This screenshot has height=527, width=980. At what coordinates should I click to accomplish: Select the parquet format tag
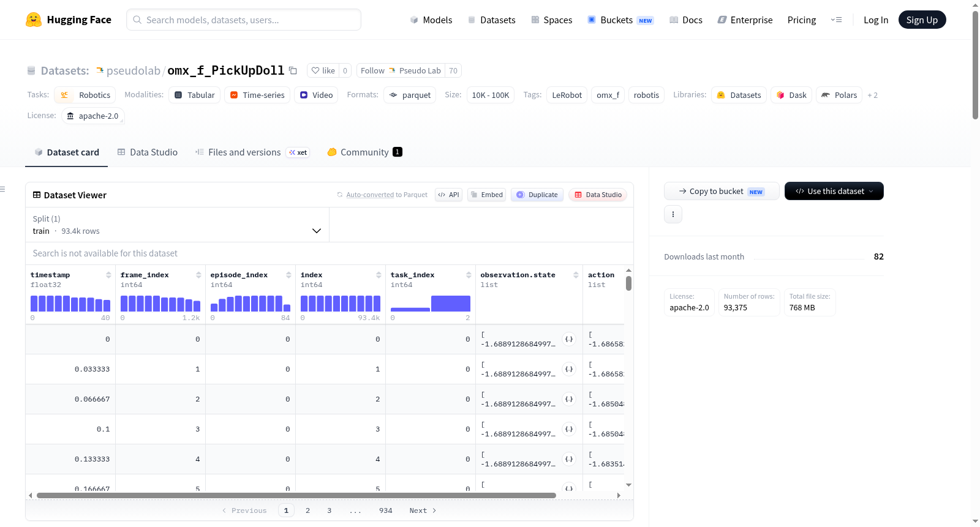pos(410,95)
